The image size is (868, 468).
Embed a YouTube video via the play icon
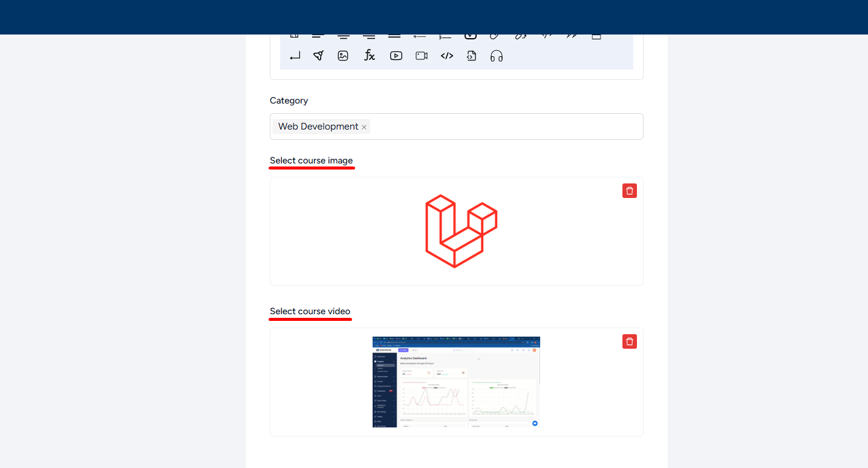click(396, 56)
